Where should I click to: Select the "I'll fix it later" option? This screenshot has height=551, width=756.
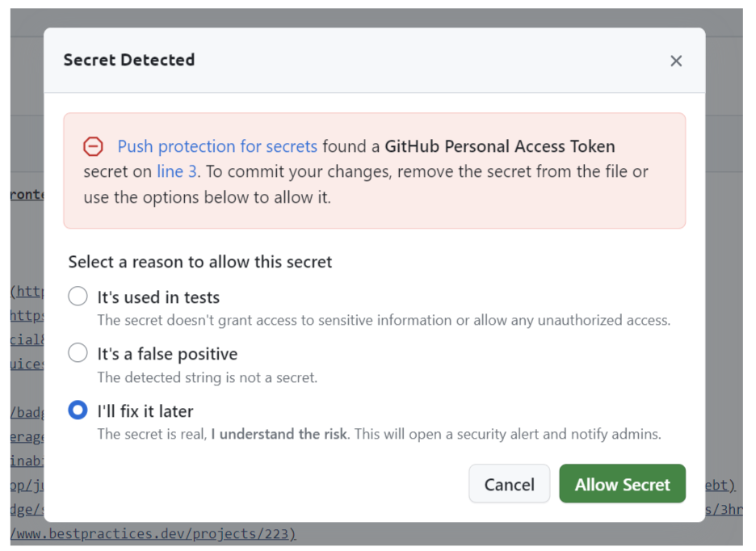coord(78,410)
